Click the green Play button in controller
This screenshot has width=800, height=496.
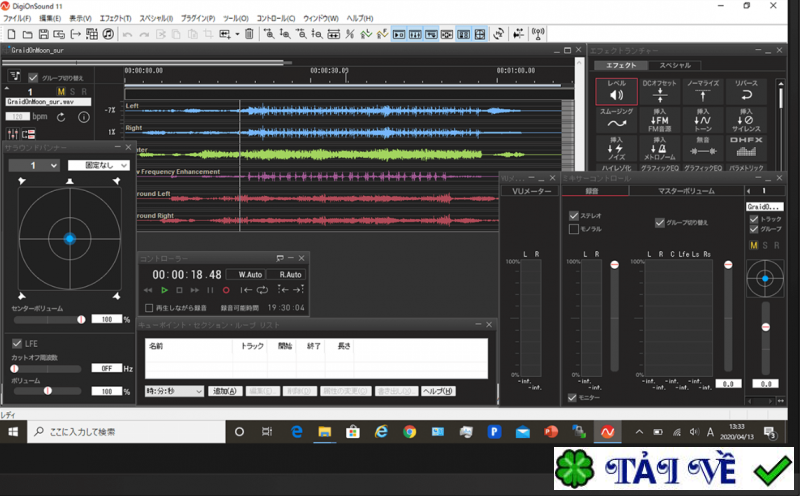click(x=165, y=290)
